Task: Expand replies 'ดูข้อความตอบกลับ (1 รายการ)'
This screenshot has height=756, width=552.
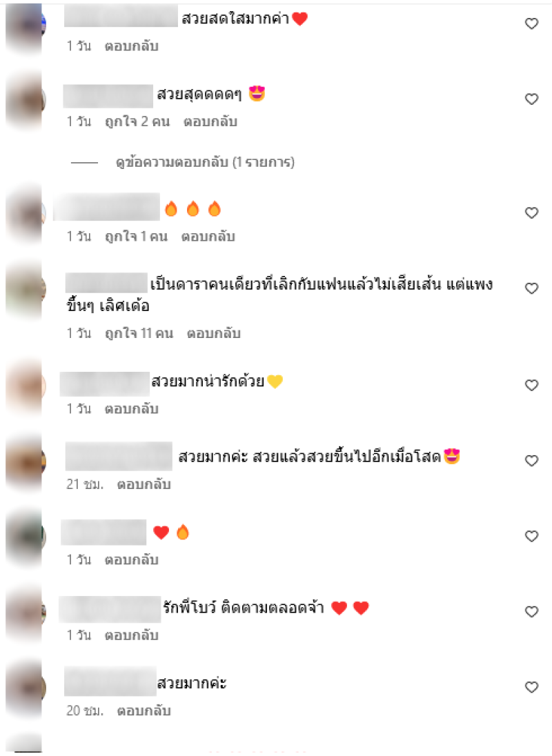Action: [205, 162]
